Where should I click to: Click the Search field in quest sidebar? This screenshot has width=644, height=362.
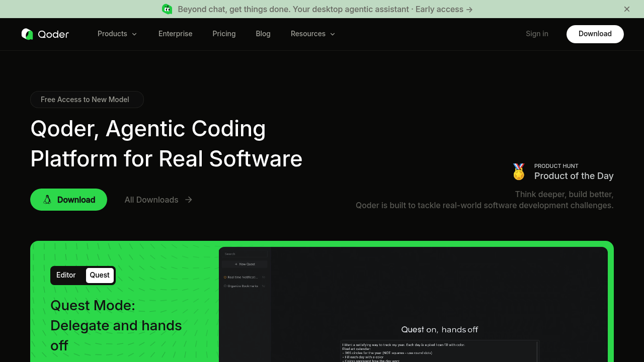245,254
